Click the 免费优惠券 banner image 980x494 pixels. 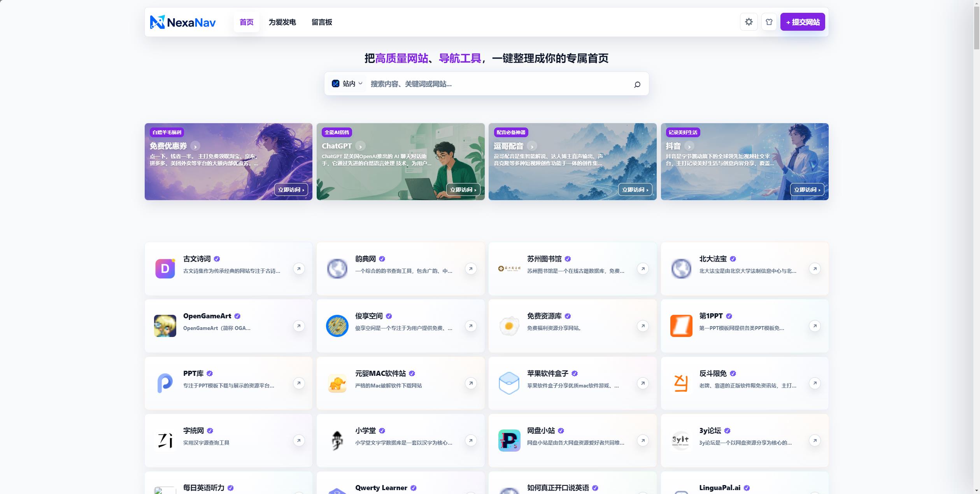[228, 162]
